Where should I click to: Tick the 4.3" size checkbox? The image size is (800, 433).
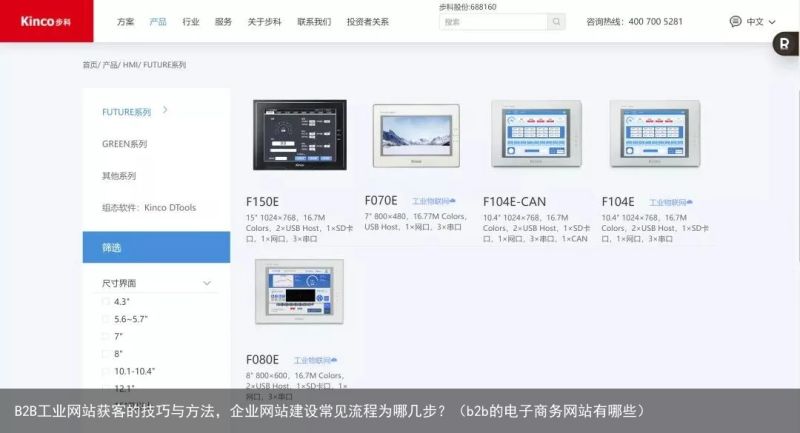pyautogui.click(x=106, y=301)
